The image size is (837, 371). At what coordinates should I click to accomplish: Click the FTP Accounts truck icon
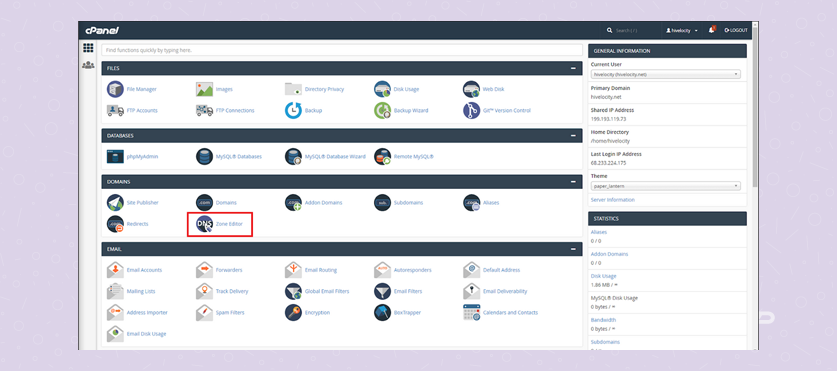click(x=115, y=110)
